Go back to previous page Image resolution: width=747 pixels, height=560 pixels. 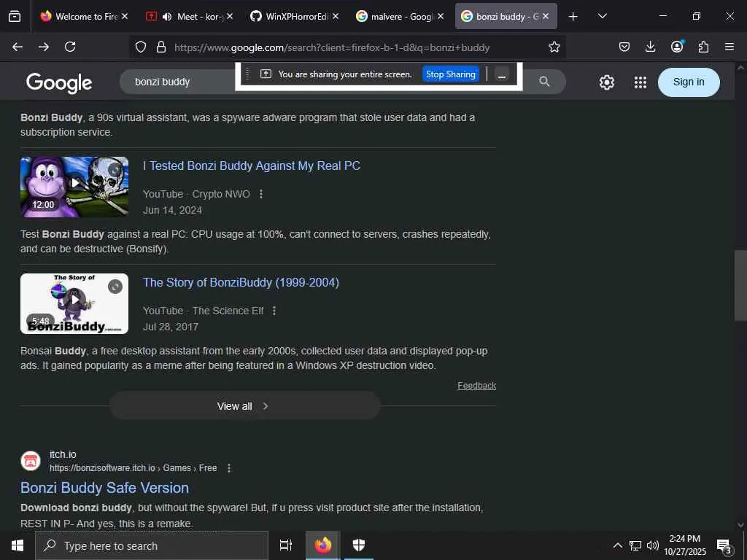(18, 47)
